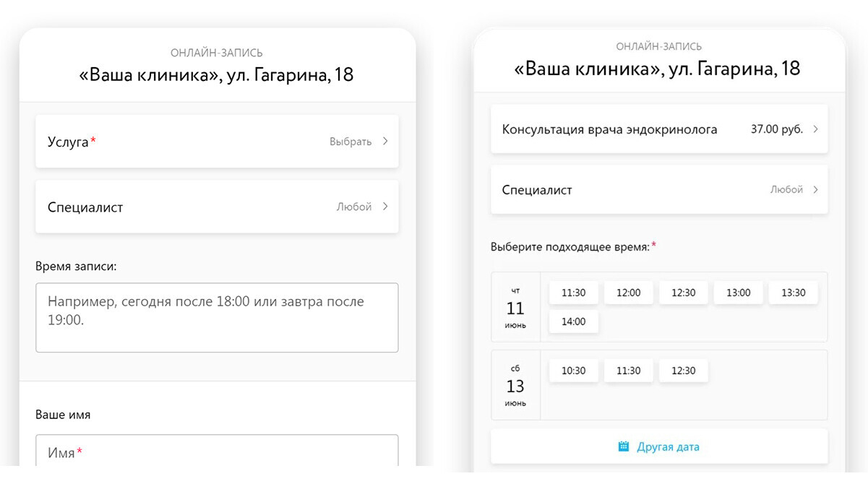The width and height of the screenshot is (868, 497).
Task: Click the сб 13 июнь date cell
Action: pyautogui.click(x=515, y=386)
